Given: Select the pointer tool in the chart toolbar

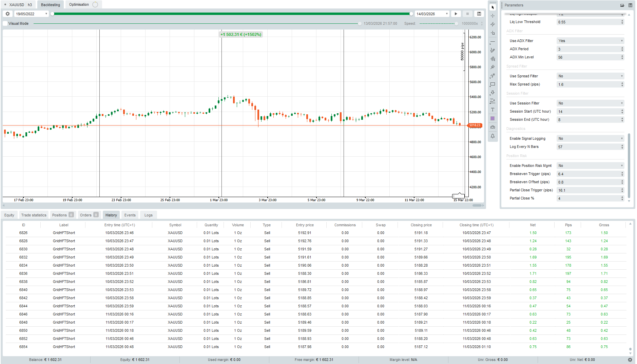Looking at the screenshot, I should pyautogui.click(x=493, y=7).
